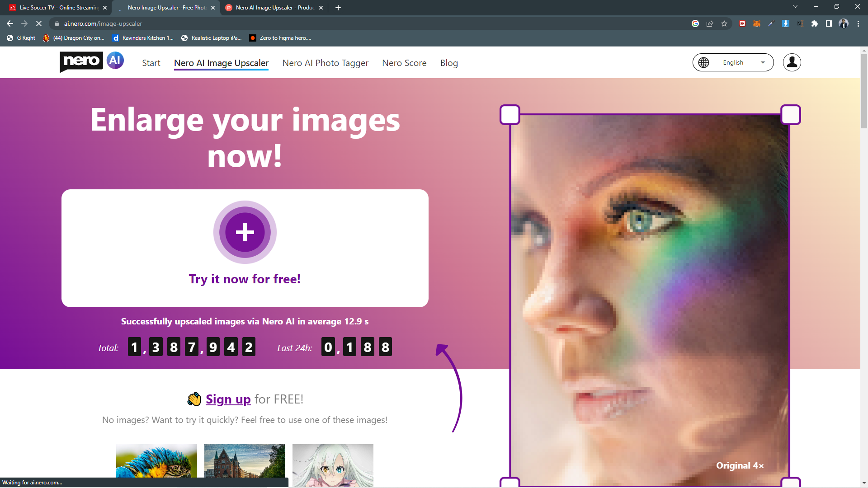Choose the anime girl sample image
This screenshot has width=868, height=488.
pos(333,465)
